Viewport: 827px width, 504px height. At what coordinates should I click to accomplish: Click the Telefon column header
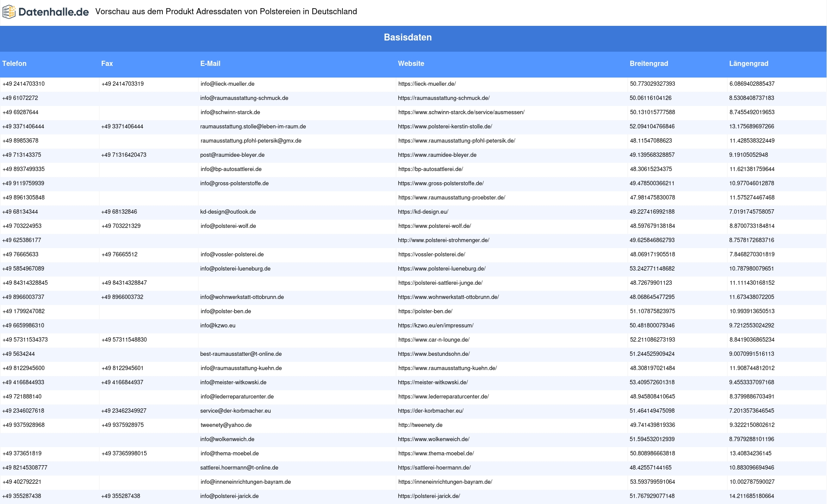(14, 63)
